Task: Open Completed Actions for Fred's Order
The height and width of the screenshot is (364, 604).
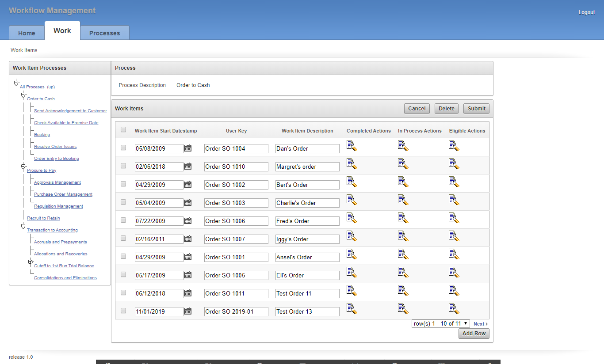Action: (x=352, y=218)
